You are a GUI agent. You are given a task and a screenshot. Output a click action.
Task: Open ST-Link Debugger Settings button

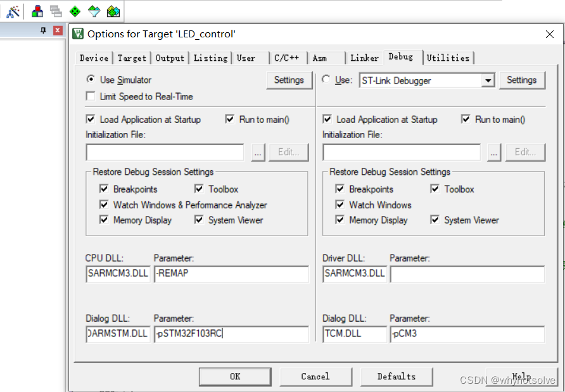pyautogui.click(x=522, y=80)
